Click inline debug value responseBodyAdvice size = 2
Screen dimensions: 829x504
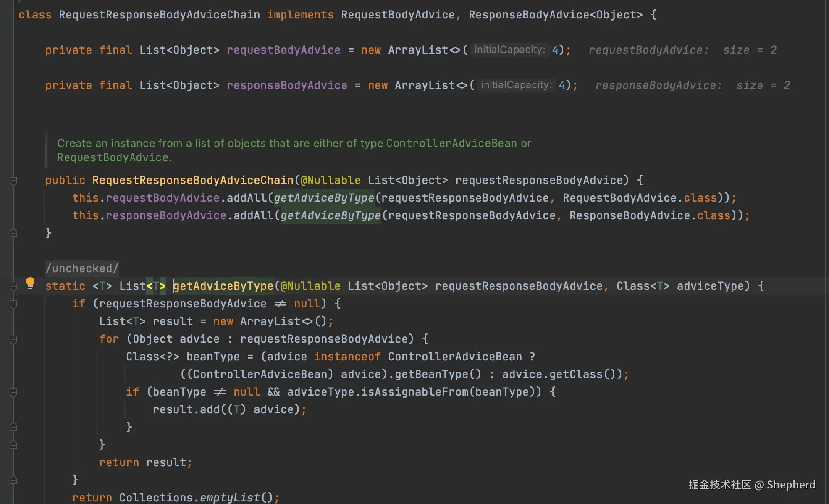tap(692, 86)
